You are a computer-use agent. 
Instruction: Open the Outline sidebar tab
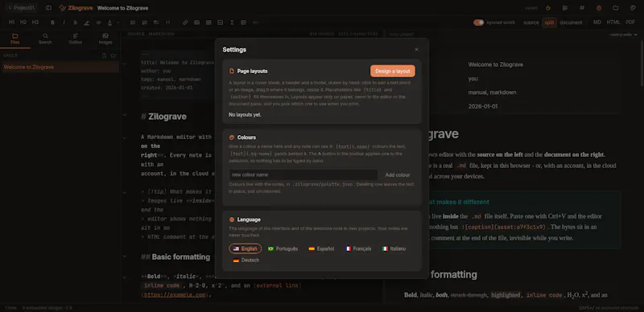75,39
